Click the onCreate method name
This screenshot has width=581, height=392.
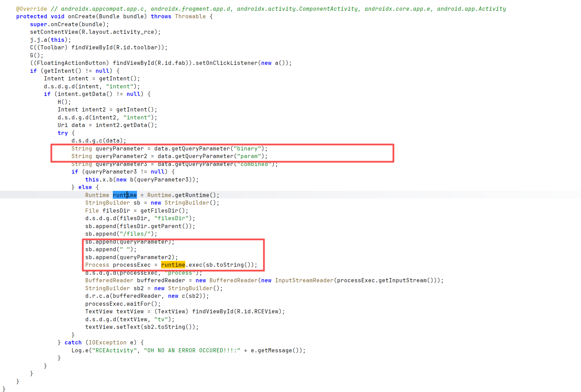[81, 16]
